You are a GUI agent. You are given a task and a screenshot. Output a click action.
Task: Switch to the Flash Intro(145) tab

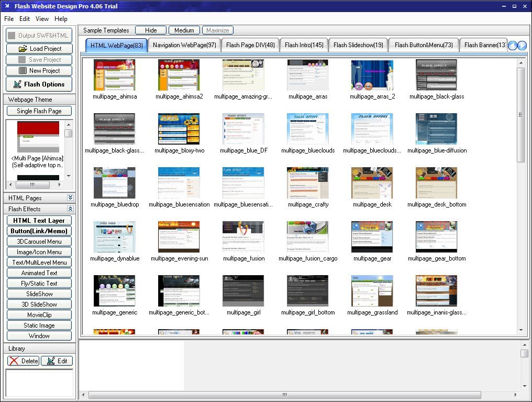pos(304,45)
